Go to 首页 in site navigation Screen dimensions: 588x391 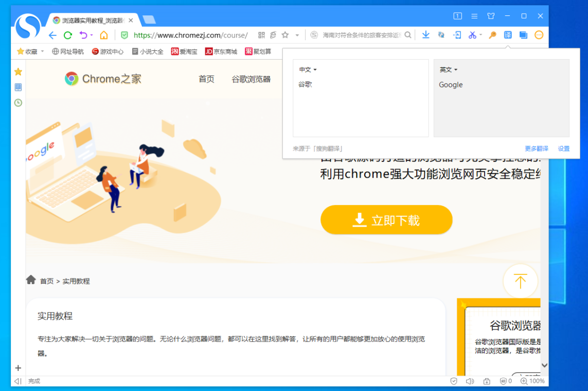click(206, 79)
